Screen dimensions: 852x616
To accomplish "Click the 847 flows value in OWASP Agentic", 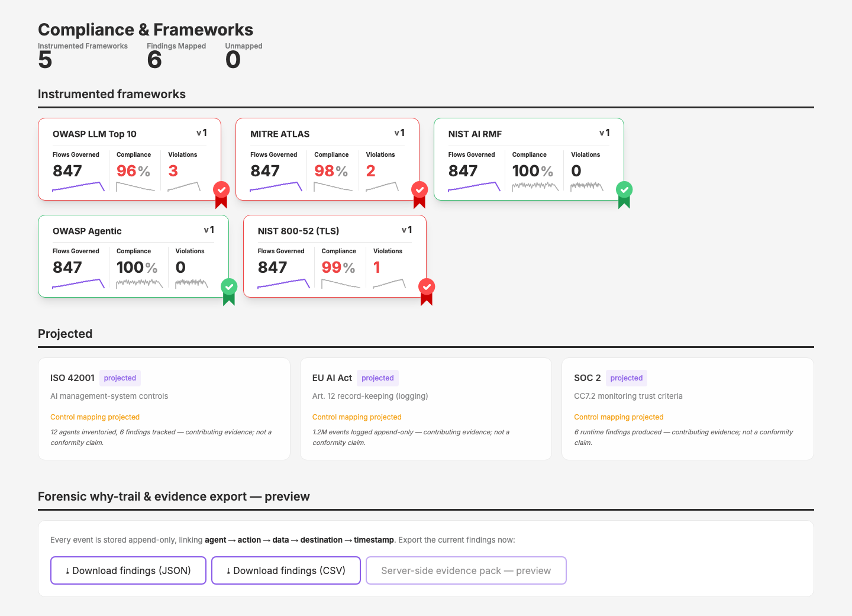I will pos(67,267).
